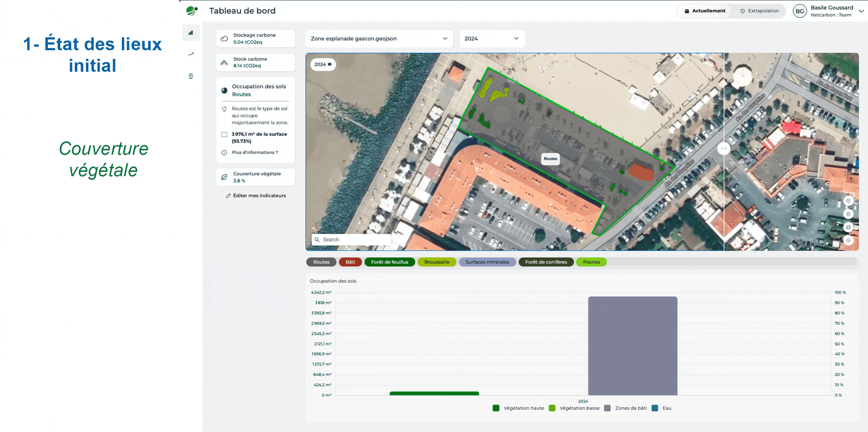868x432 pixels.
Task: Open the 2024 year dropdown
Action: point(491,38)
